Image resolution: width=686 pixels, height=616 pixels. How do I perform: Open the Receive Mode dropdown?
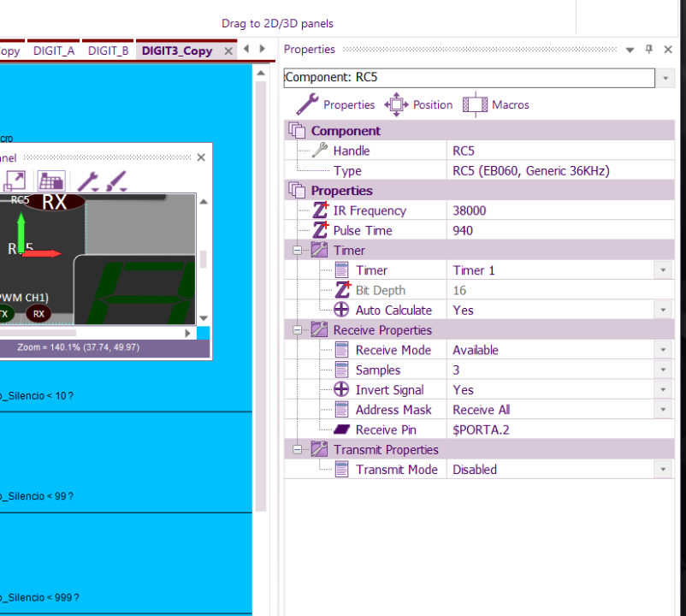pos(663,350)
